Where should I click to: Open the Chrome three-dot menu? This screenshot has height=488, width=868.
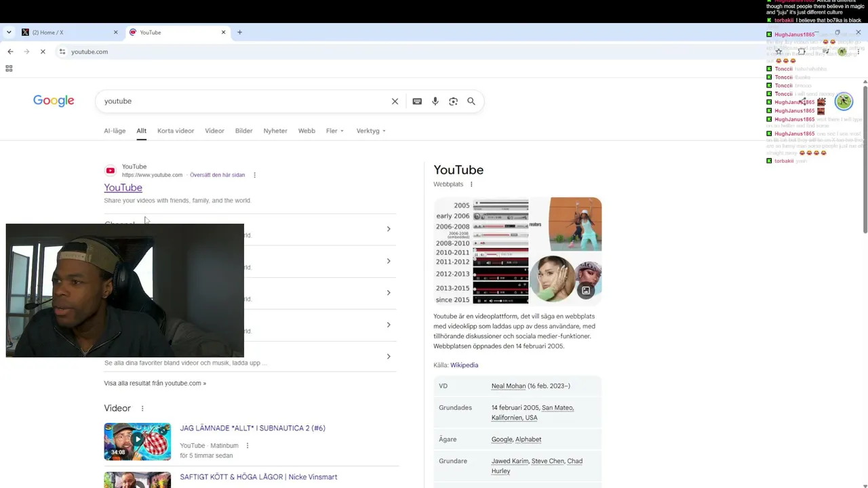859,52
